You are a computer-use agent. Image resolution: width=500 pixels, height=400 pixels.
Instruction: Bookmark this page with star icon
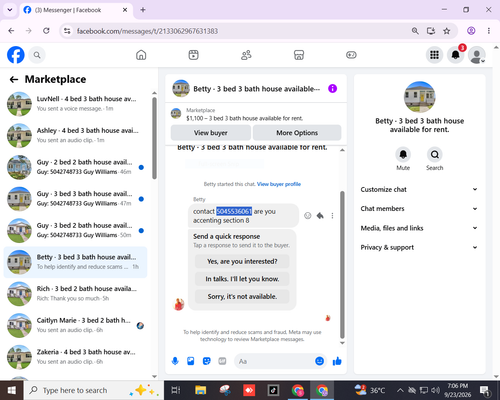click(447, 31)
